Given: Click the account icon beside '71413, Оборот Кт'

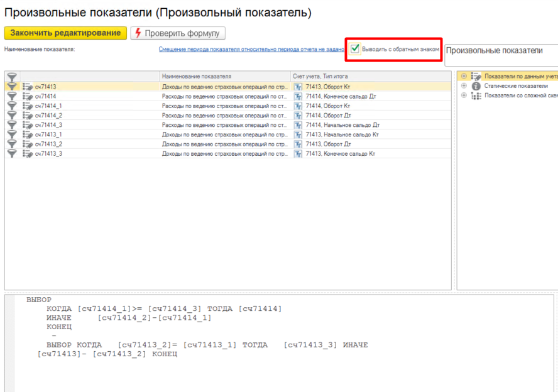Looking at the screenshot, I should 298,87.
